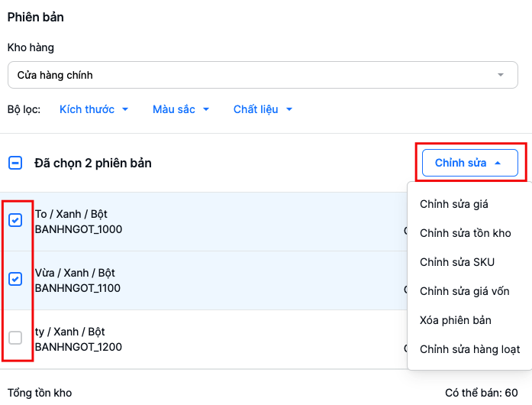The image size is (532, 405).
Task: Click Xóa phiên bản to delete variants
Action: click(455, 320)
